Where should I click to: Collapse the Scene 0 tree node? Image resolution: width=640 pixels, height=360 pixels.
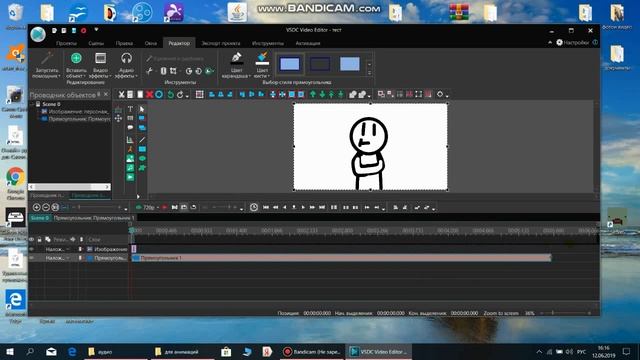[32, 104]
